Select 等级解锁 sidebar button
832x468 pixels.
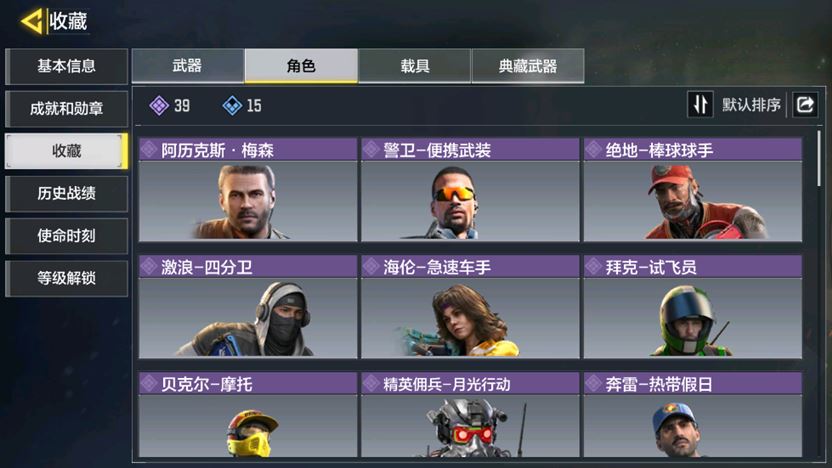[x=66, y=278]
